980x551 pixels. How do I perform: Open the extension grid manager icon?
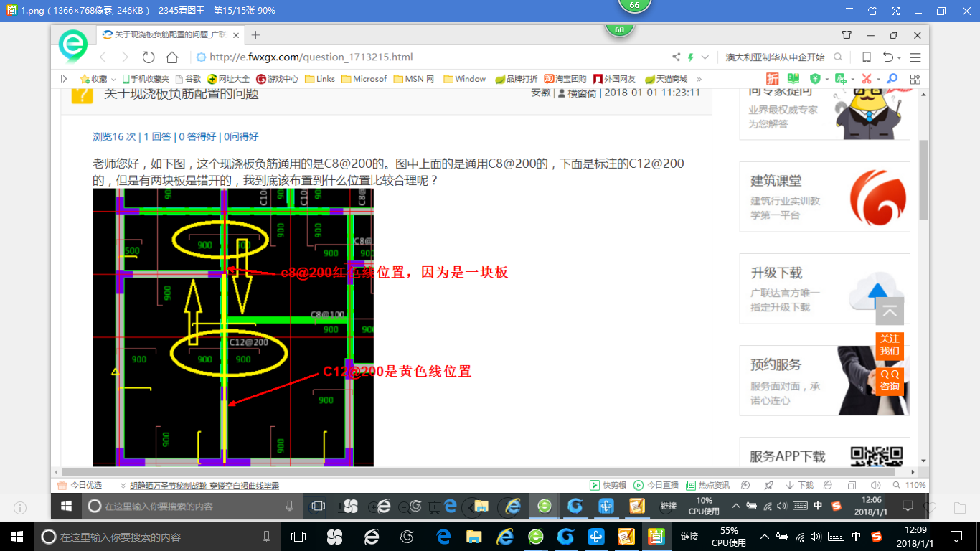(915, 79)
